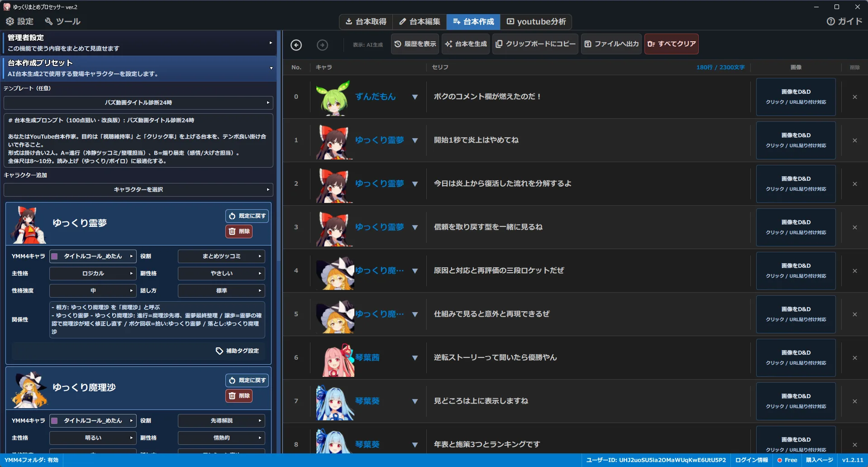Click image drop zone for row 2
Screen dimensions: 868x467
pyautogui.click(x=796, y=184)
